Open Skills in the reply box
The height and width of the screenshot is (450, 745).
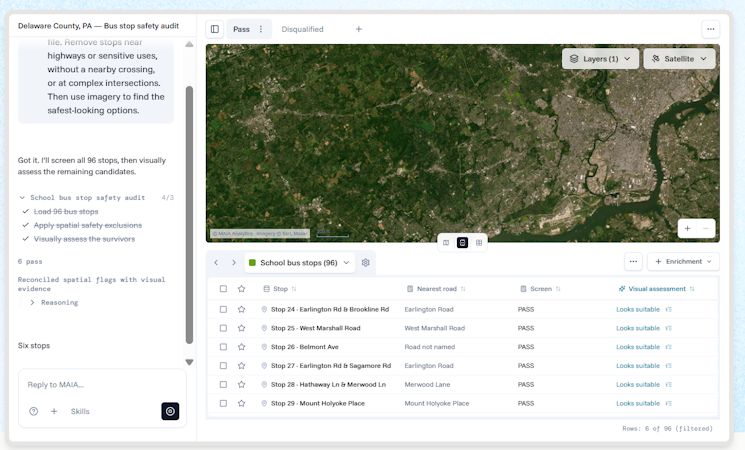[x=80, y=412]
